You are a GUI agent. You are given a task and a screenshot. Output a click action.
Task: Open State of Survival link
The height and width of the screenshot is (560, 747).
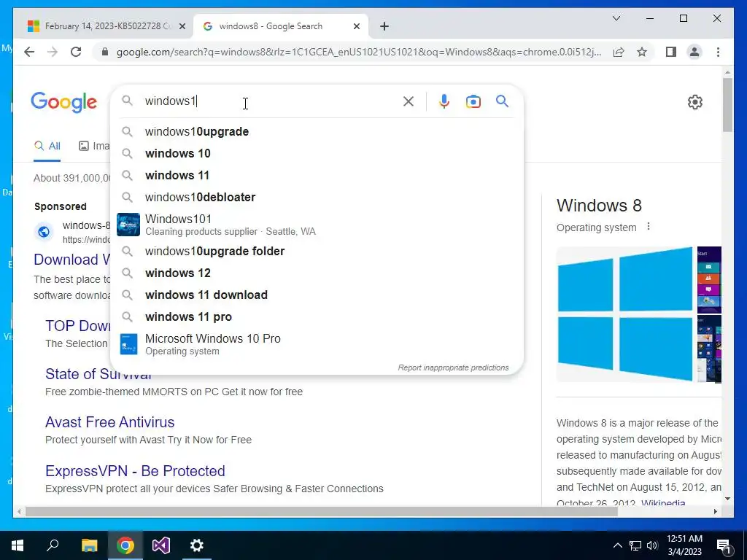point(98,374)
